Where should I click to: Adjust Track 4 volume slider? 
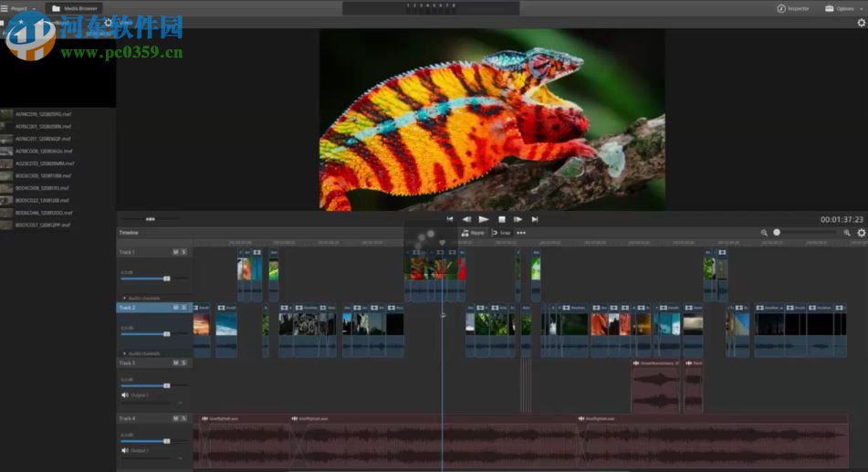[166, 440]
